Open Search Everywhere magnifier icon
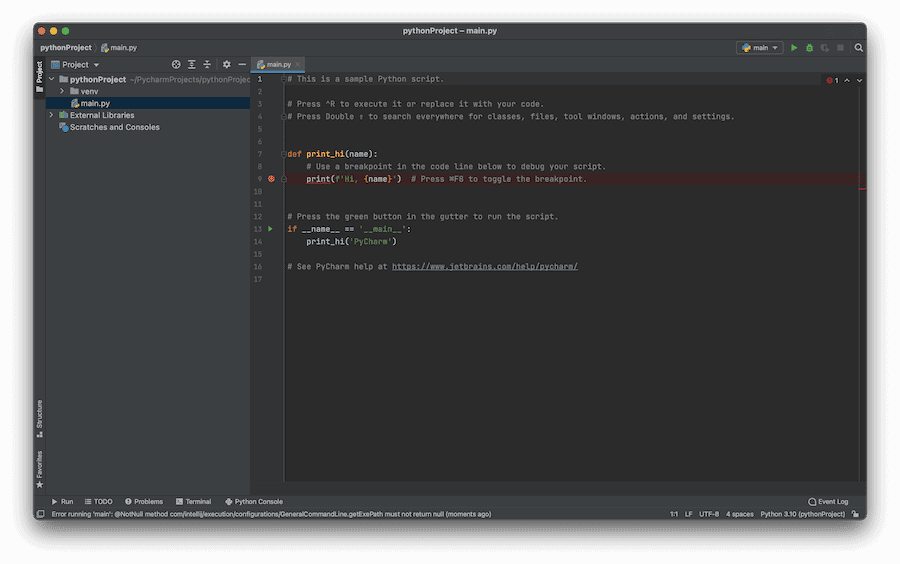 pyautogui.click(x=858, y=47)
